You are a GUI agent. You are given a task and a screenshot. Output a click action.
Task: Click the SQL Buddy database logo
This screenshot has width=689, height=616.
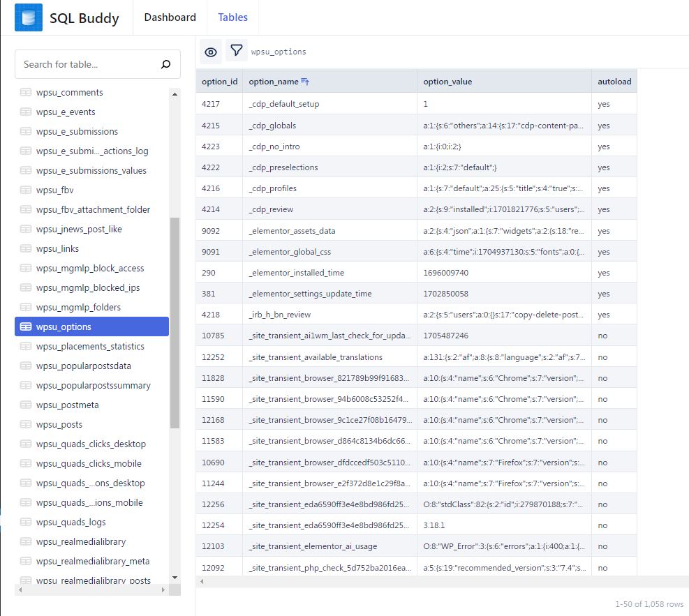pos(29,17)
